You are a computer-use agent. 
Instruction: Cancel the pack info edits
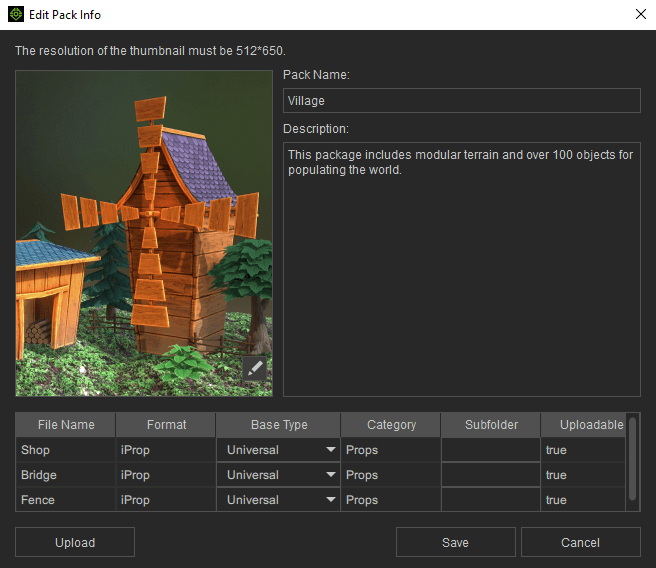(580, 542)
